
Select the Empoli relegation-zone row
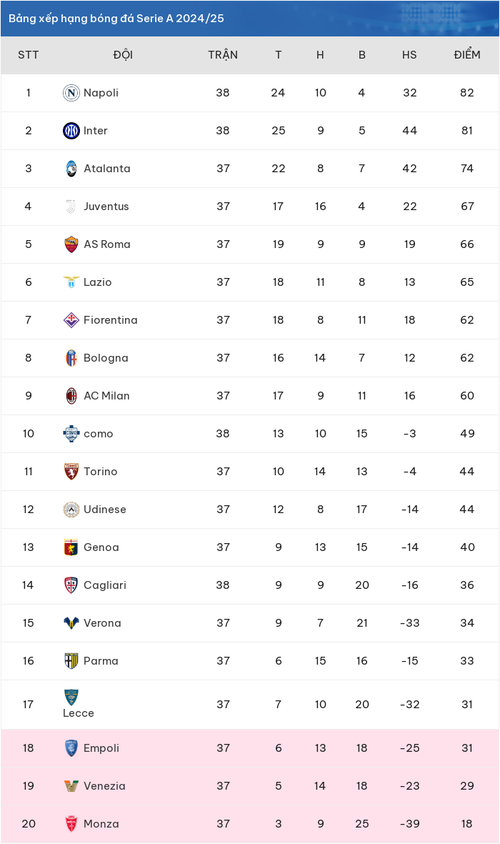coord(250,748)
